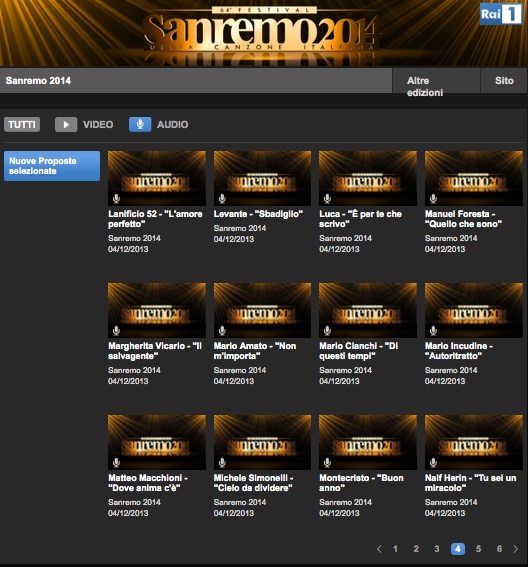
Task: Go to previous page with left arrow
Action: click(x=379, y=549)
